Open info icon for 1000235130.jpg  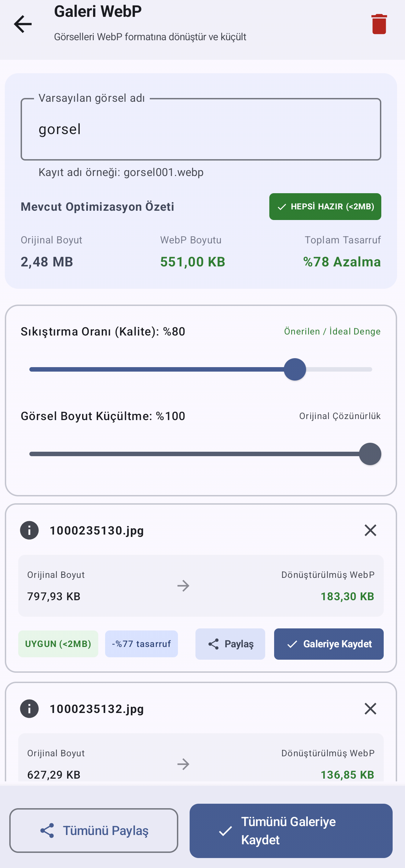click(29, 530)
